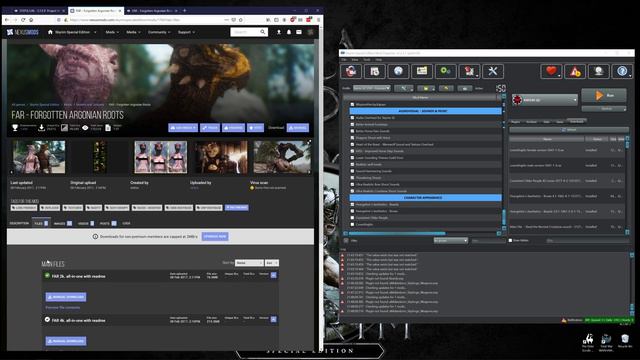Toggle Audio Overhaul for Skyrim SE checkbox
Image resolution: width=640 pixels, height=360 pixels.
coord(352,118)
